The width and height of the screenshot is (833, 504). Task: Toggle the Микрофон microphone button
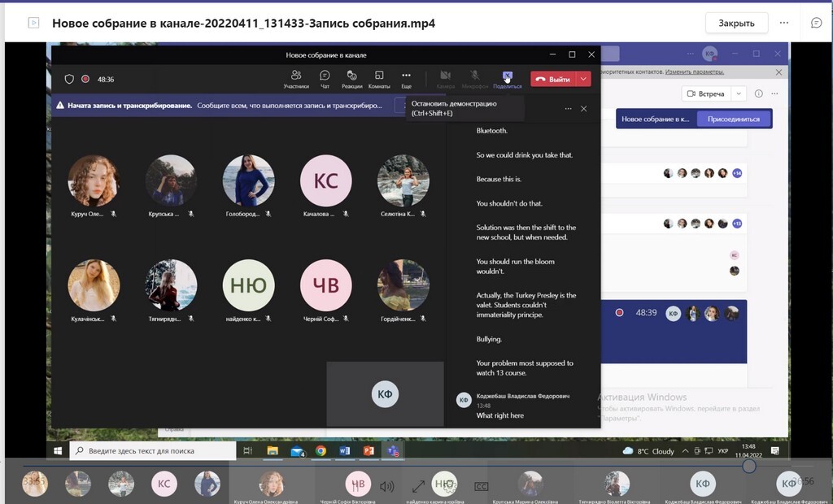[x=474, y=79]
